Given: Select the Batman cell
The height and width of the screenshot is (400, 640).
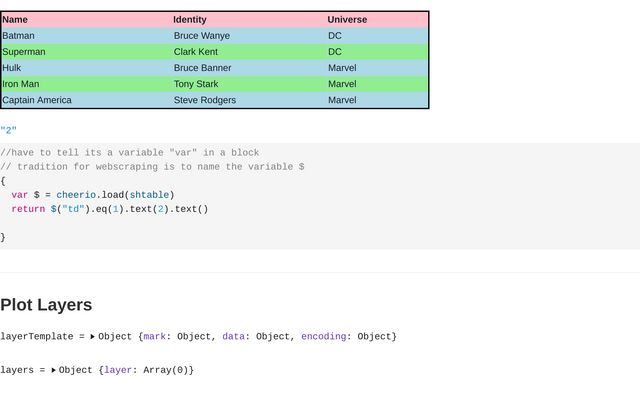Looking at the screenshot, I should 18,36.
